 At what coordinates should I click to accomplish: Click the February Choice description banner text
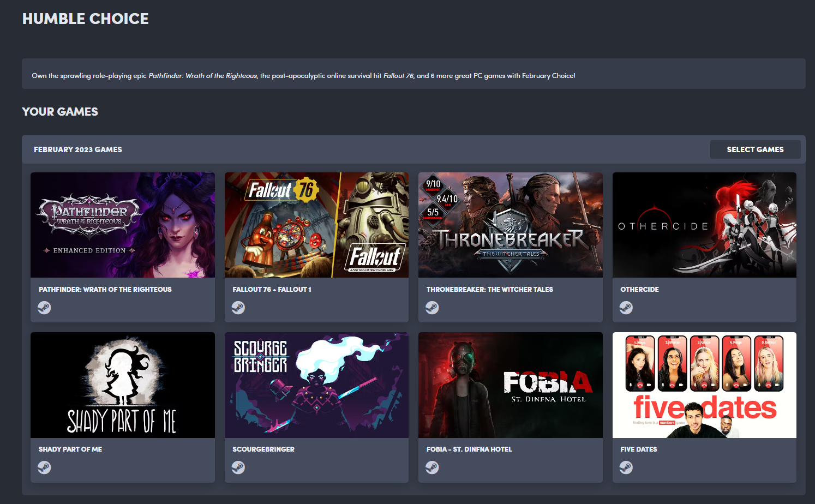(303, 76)
